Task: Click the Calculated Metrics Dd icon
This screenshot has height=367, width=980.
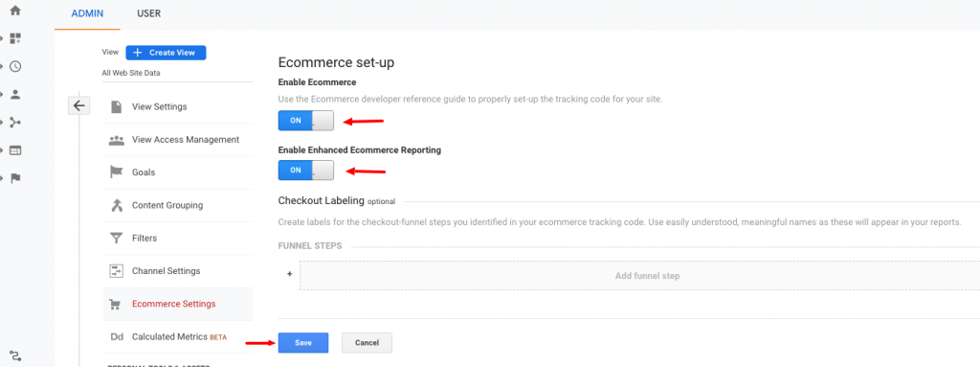Action: coord(117,337)
